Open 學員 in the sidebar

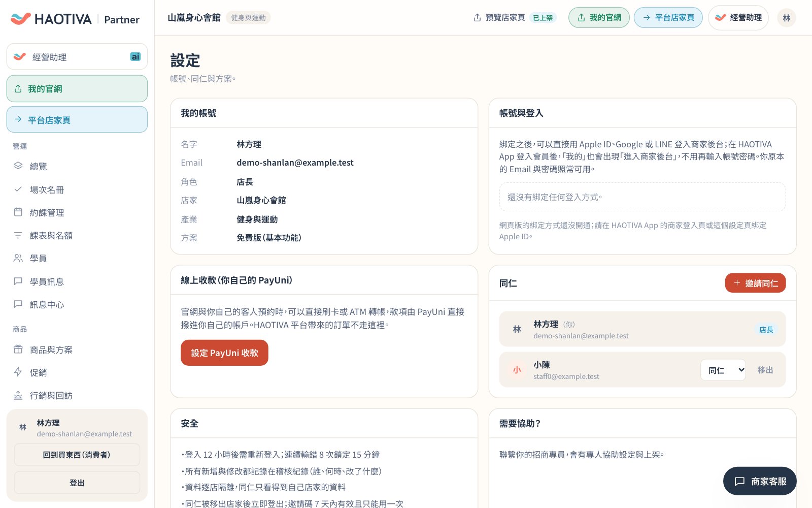[77, 258]
